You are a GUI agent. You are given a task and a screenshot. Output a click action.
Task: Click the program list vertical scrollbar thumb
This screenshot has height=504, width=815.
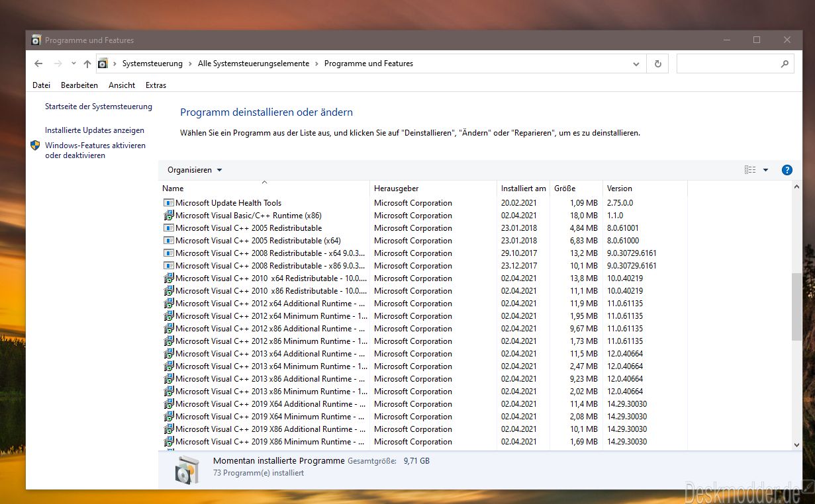(796, 308)
